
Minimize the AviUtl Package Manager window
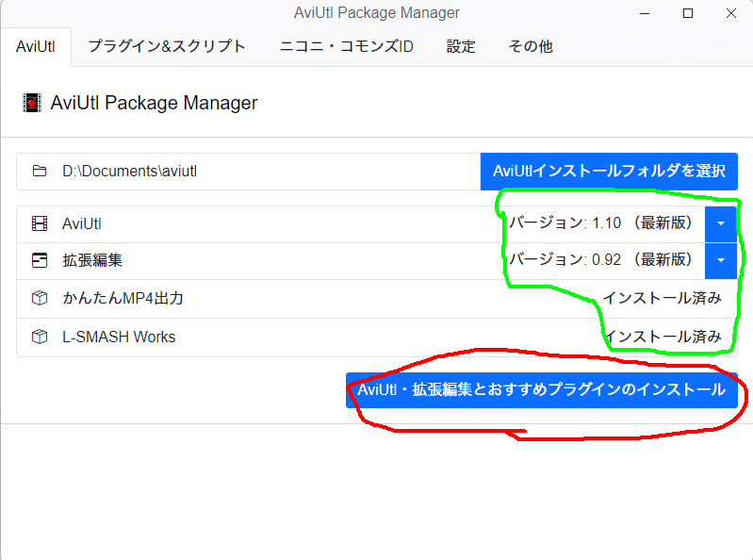point(645,13)
